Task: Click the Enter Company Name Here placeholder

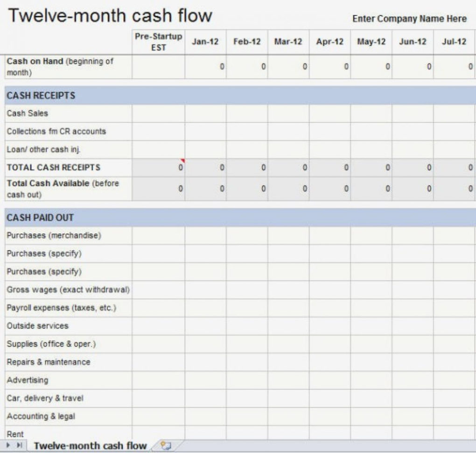Action: 408,19
